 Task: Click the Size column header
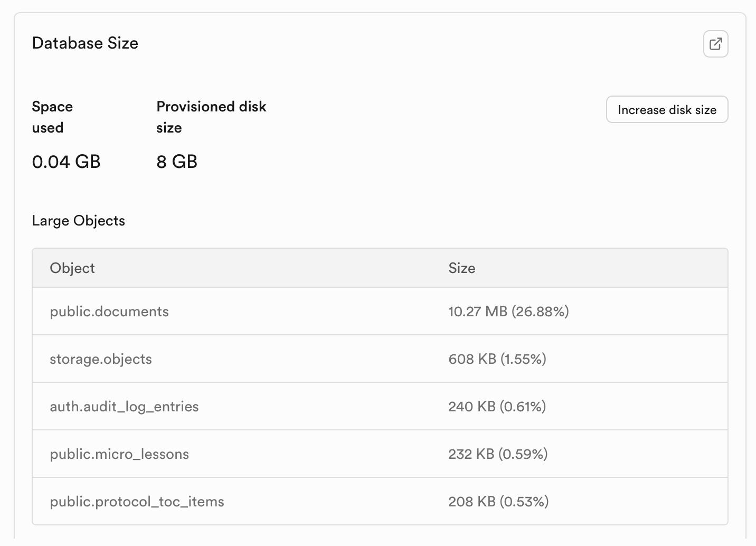click(x=461, y=268)
